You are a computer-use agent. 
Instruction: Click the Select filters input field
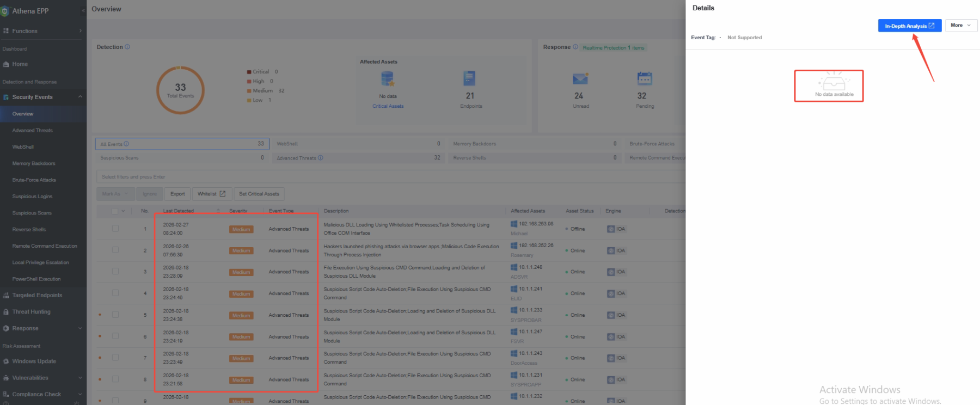(x=390, y=177)
